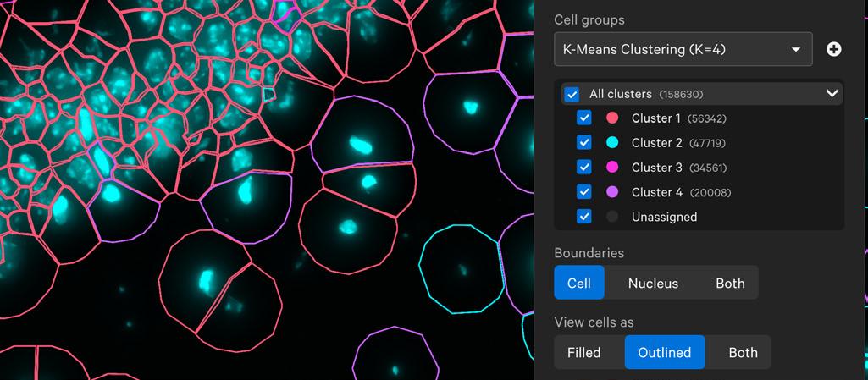Disable the Cluster 2 checkbox
The width and height of the screenshot is (868, 380).
(x=584, y=143)
